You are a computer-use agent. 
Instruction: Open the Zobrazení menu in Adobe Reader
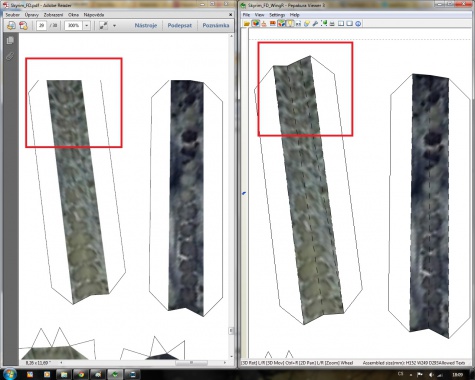53,15
